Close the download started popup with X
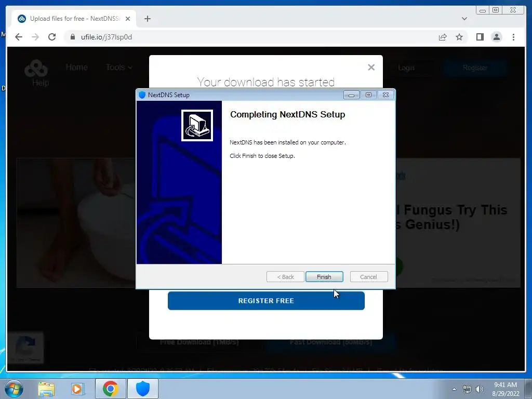 click(371, 67)
